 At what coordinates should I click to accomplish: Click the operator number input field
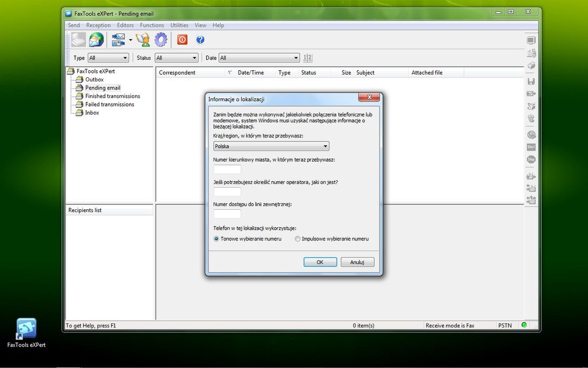coord(227,191)
